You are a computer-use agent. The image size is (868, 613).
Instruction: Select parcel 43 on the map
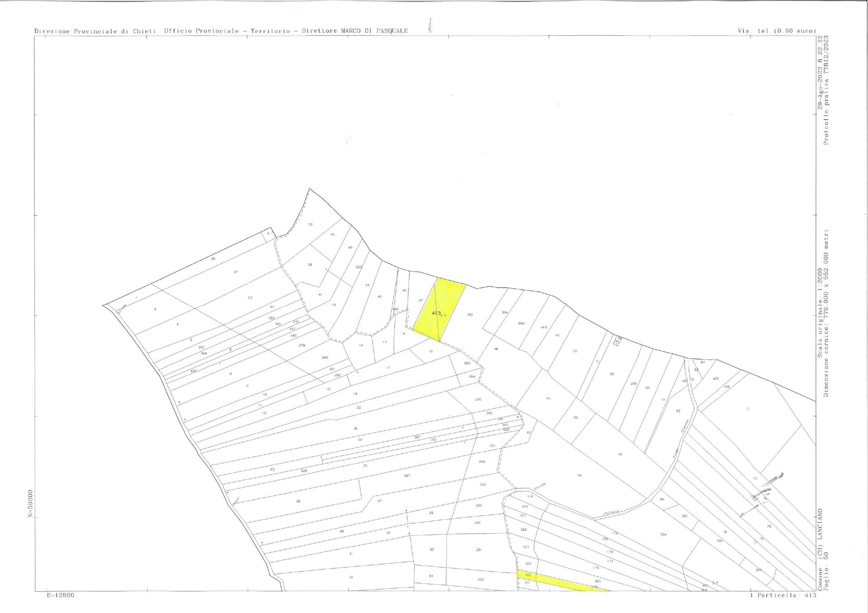334,305
